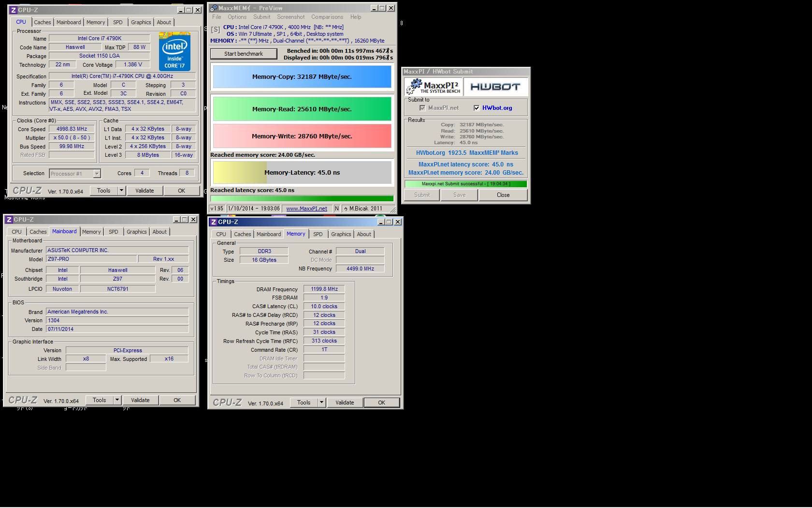Viewport: 812px width, 508px height.
Task: Click Close in HWbot Submit dialog
Action: click(503, 195)
